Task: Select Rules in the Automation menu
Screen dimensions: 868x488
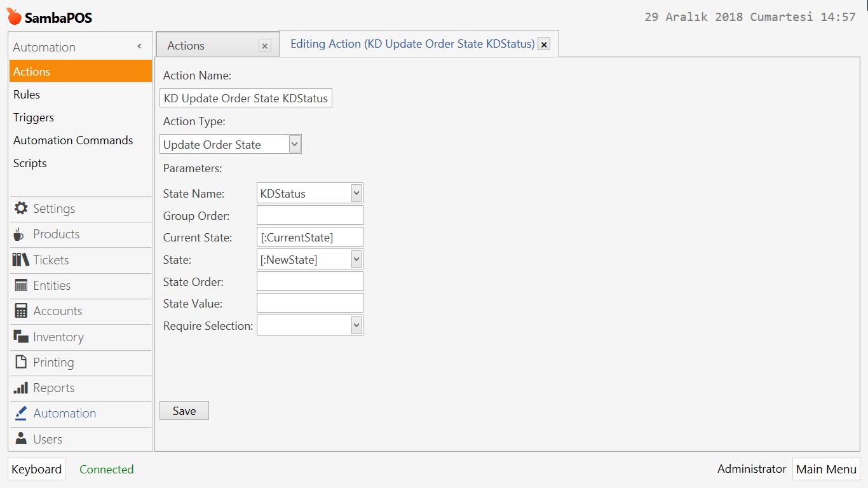Action: (x=27, y=95)
